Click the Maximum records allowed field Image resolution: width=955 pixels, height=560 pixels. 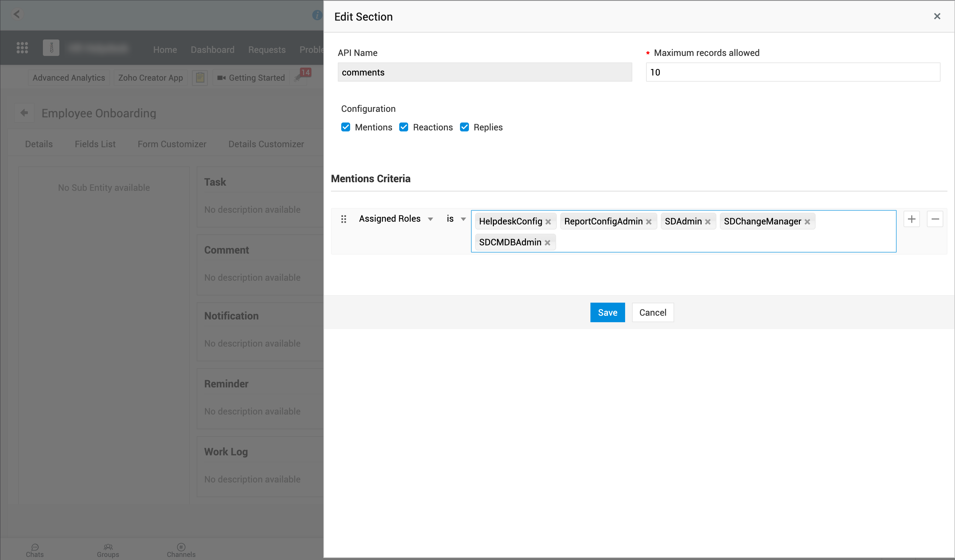[792, 72]
